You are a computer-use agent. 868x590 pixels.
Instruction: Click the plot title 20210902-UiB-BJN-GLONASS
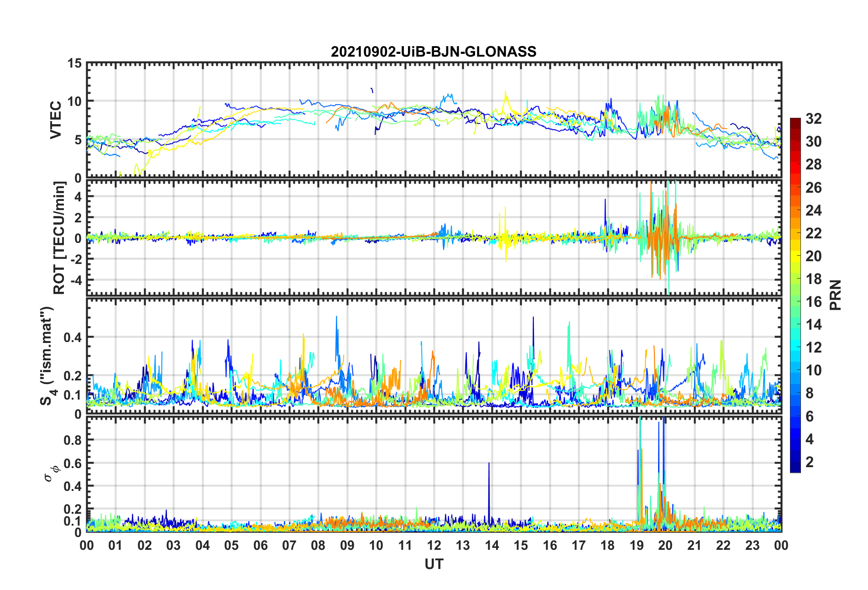(x=434, y=52)
